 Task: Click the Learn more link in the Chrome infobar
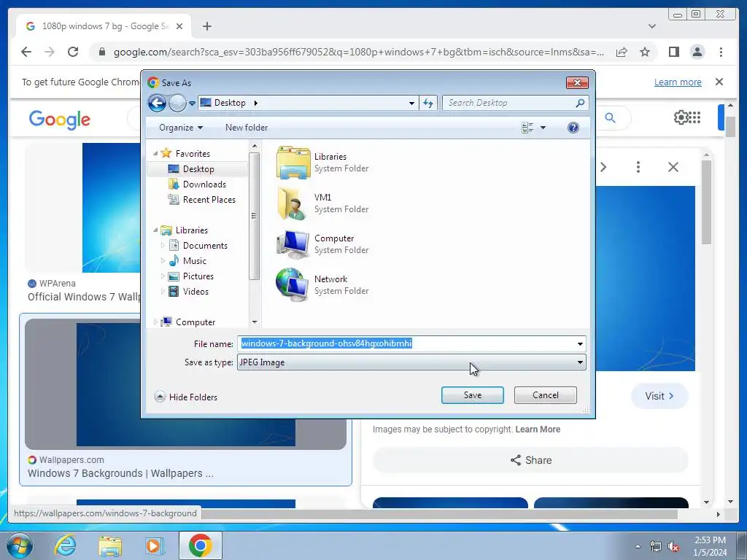tap(678, 82)
